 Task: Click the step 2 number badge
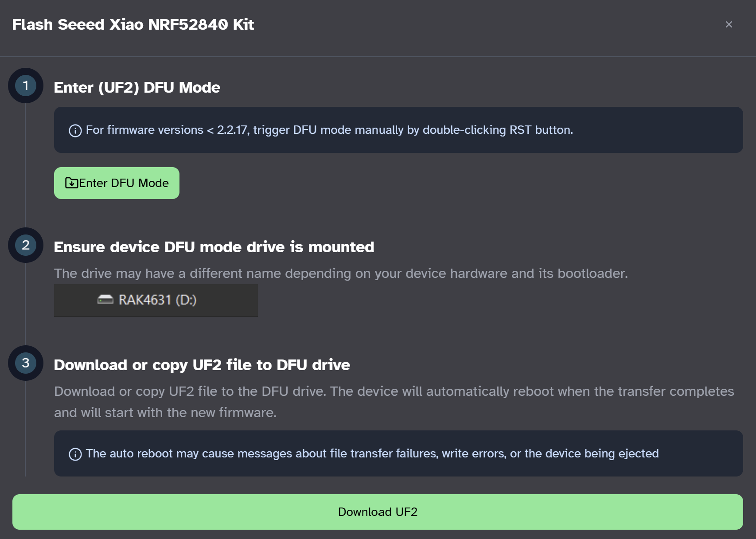click(26, 245)
